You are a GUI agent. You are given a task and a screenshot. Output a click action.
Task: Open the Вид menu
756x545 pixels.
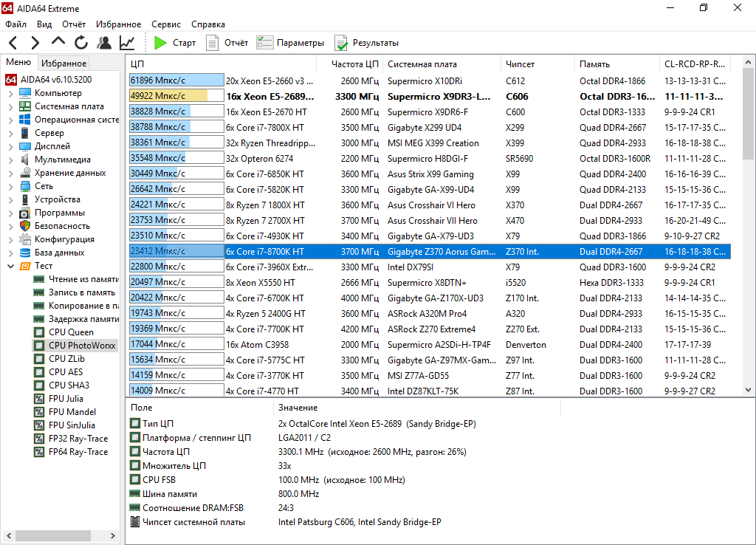click(x=44, y=24)
